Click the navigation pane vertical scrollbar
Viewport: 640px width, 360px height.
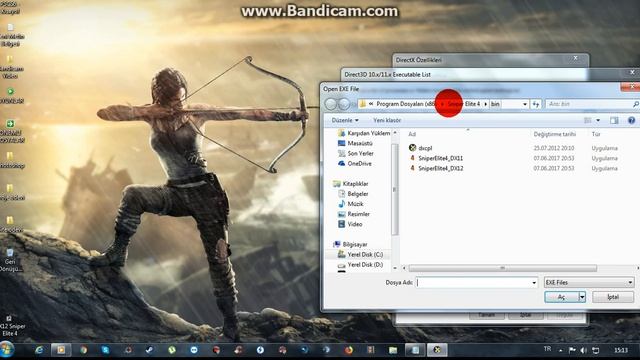click(395, 190)
